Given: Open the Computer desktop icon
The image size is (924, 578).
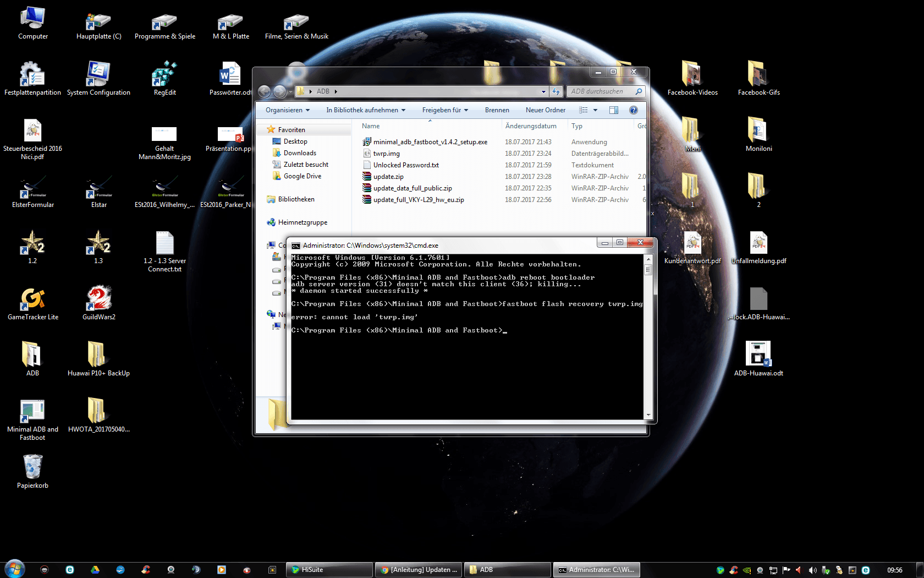Looking at the screenshot, I should 32,24.
